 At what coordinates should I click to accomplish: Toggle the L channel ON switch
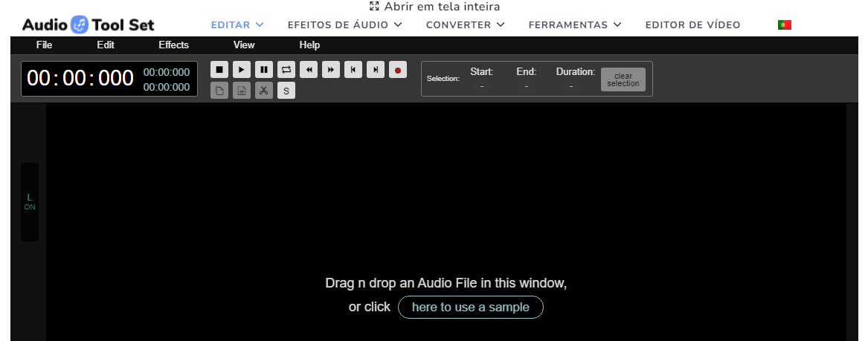click(30, 202)
